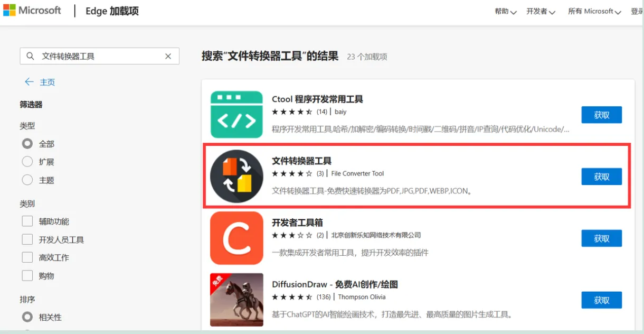
Task: Click the 文件转换器工具 description text
Action: (x=372, y=191)
